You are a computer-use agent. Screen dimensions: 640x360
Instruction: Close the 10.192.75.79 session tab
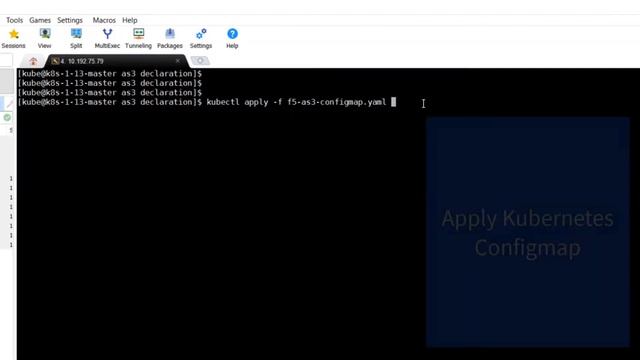point(178,61)
